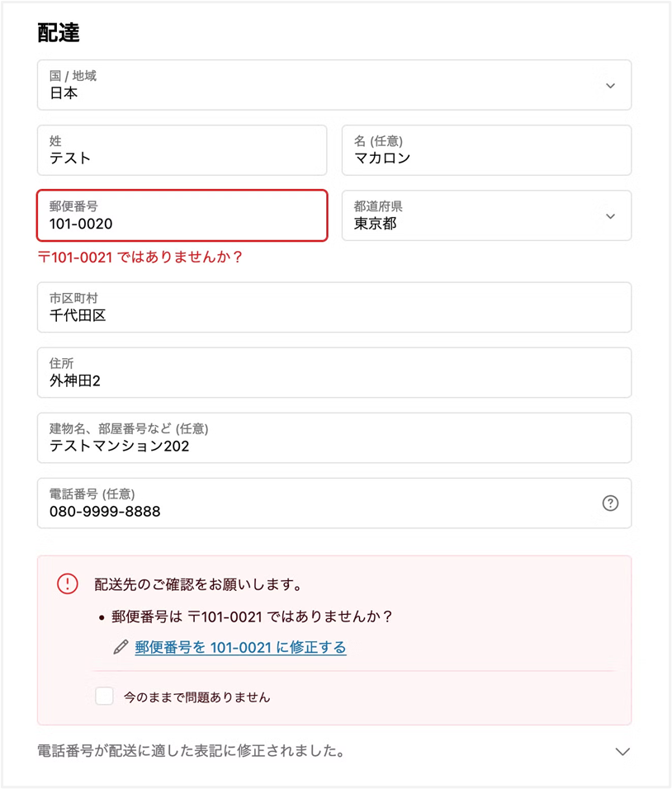Click into the 名 (任意) field

pyautogui.click(x=486, y=150)
